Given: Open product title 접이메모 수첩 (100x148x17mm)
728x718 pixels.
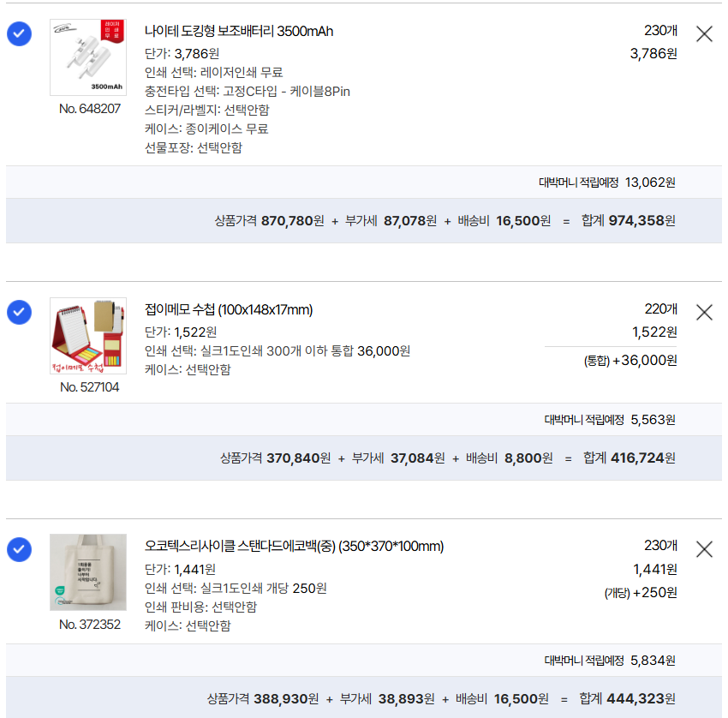Looking at the screenshot, I should pos(229,310).
